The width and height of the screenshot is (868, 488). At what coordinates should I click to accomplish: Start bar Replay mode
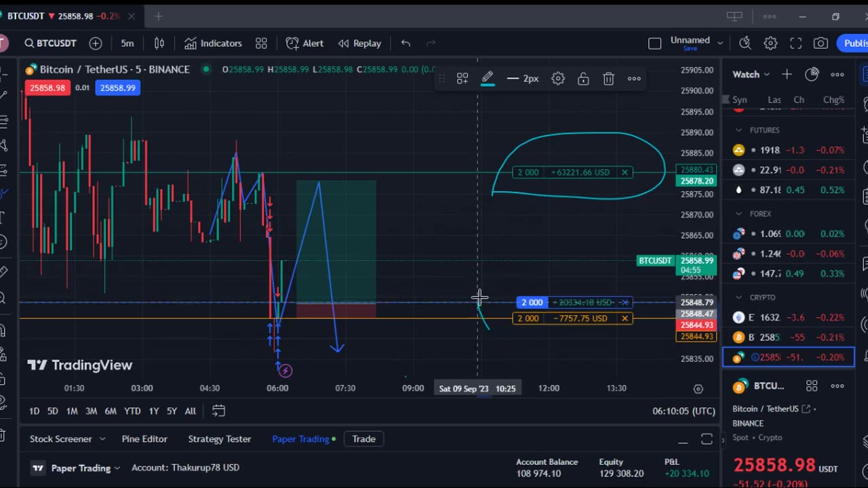tap(359, 43)
